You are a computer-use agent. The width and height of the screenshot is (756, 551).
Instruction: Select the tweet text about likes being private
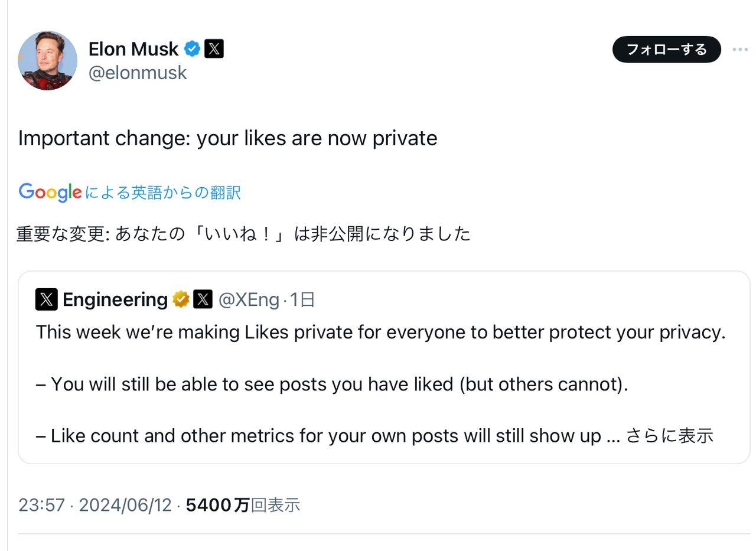tap(227, 138)
